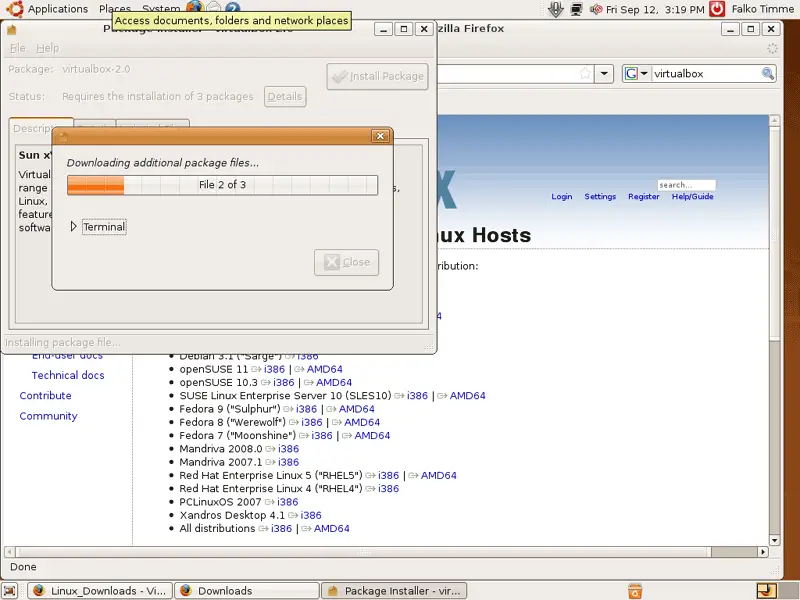This screenshot has height=600, width=800.
Task: Switch to Package Installer taskbar window
Action: coord(394,591)
